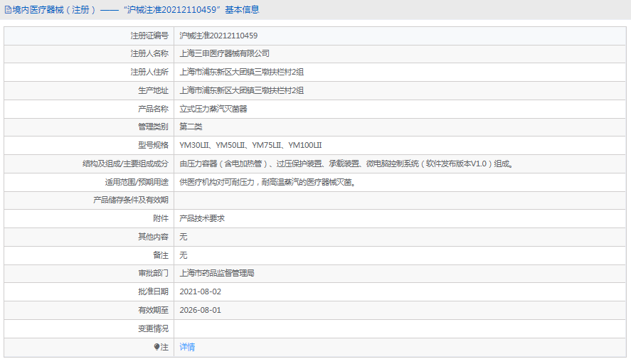Click the structure description starting 由压力容器
This screenshot has width=631, height=364.
tap(346, 164)
